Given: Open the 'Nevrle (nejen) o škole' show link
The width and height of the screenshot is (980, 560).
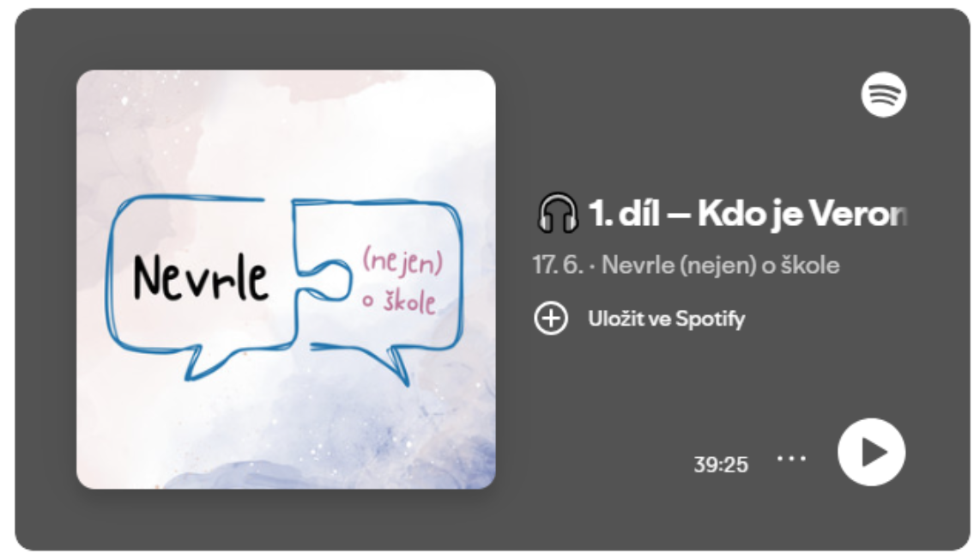Looking at the screenshot, I should [721, 265].
